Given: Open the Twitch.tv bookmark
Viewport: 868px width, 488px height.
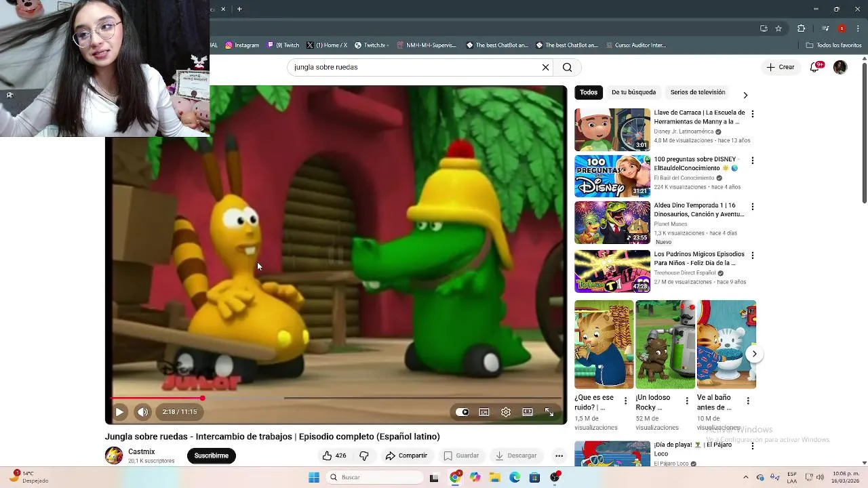Looking at the screenshot, I should point(372,45).
